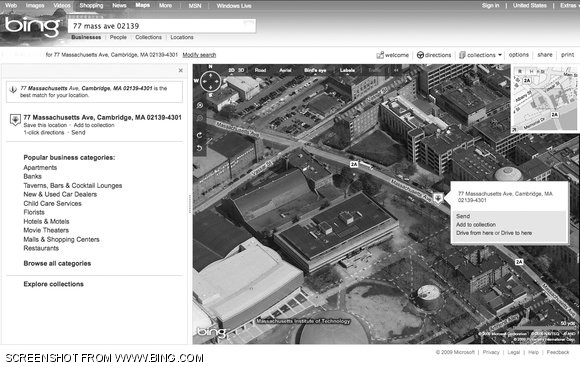Image resolution: width=580 pixels, height=366 pixels.
Task: Pan the map south with the compass arrow
Action: [210, 88]
